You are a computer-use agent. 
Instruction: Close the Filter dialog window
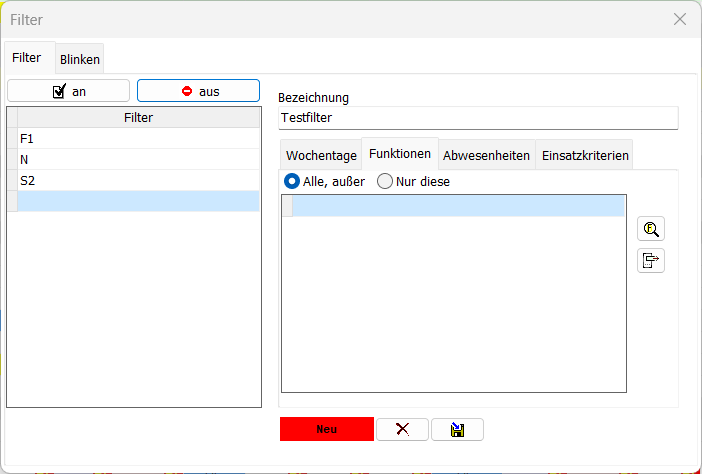coord(680,19)
